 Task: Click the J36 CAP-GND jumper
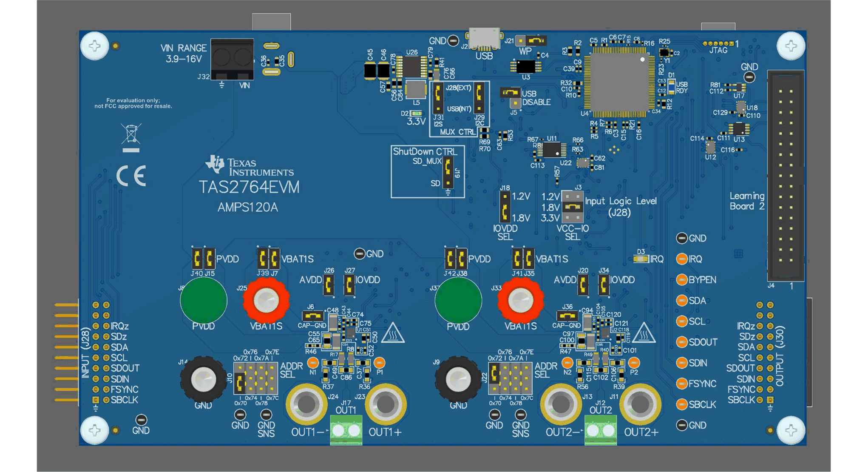[x=567, y=316]
